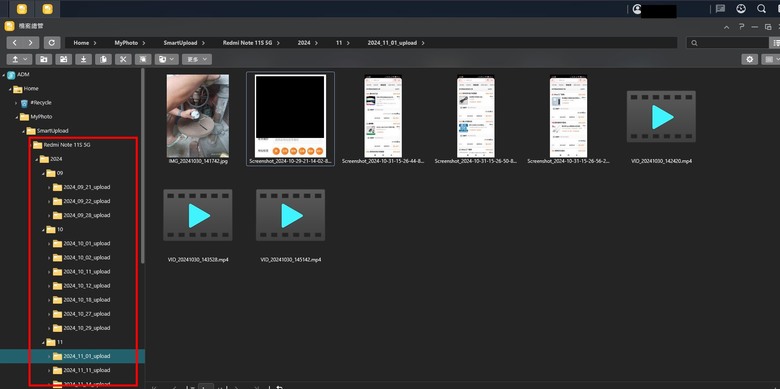Switch to the second File Explorer taskbar tab
The image size is (780, 389).
[x=47, y=9]
